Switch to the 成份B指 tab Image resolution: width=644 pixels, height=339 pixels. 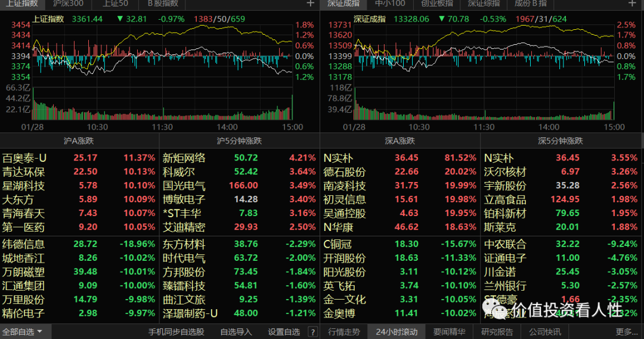pos(531,4)
